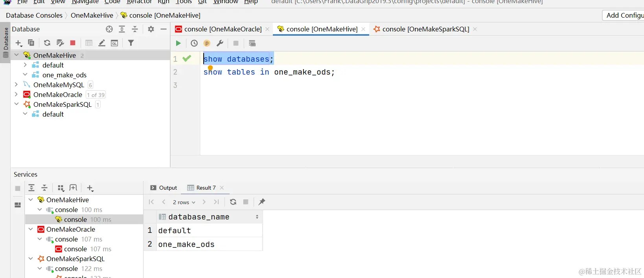Screen dimensions: 644x278
Task: Select the one_make_ods result cell
Action: click(209, 244)
